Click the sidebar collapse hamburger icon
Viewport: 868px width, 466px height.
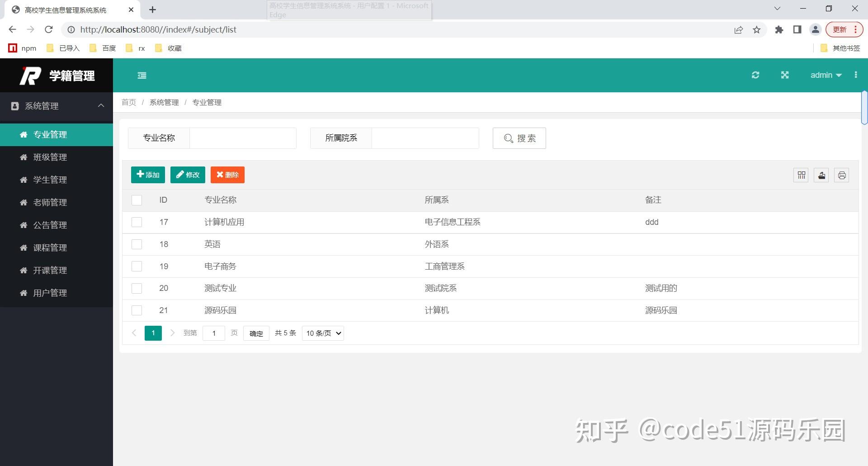[x=142, y=75]
